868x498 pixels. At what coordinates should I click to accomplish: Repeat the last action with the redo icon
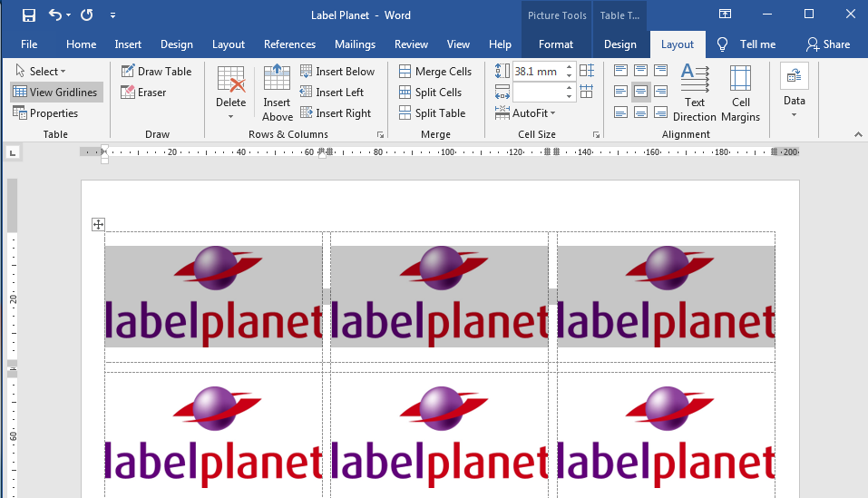87,15
